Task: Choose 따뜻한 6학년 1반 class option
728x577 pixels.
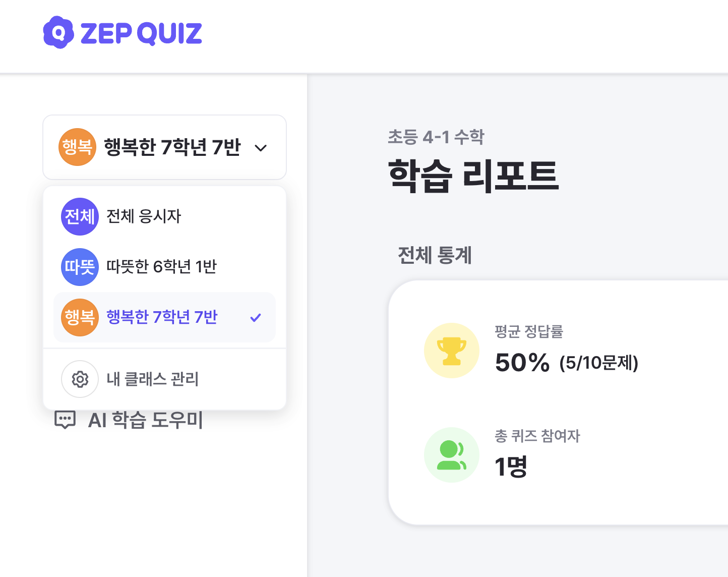Action: [x=164, y=267]
